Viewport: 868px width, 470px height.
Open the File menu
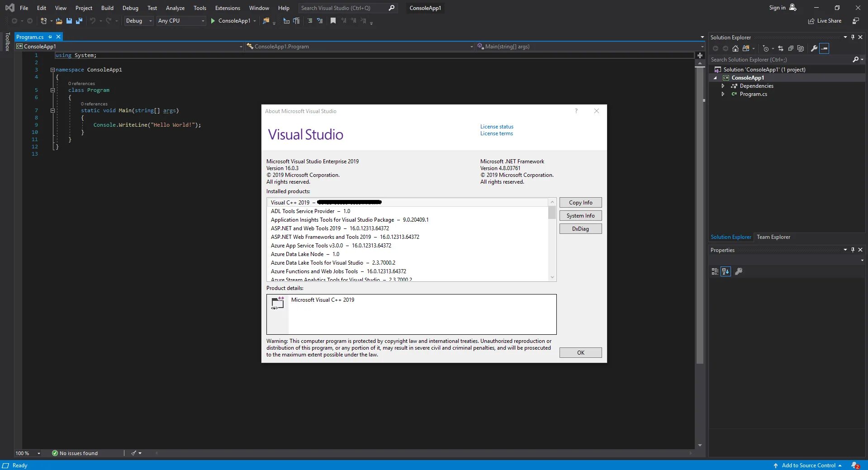24,8
